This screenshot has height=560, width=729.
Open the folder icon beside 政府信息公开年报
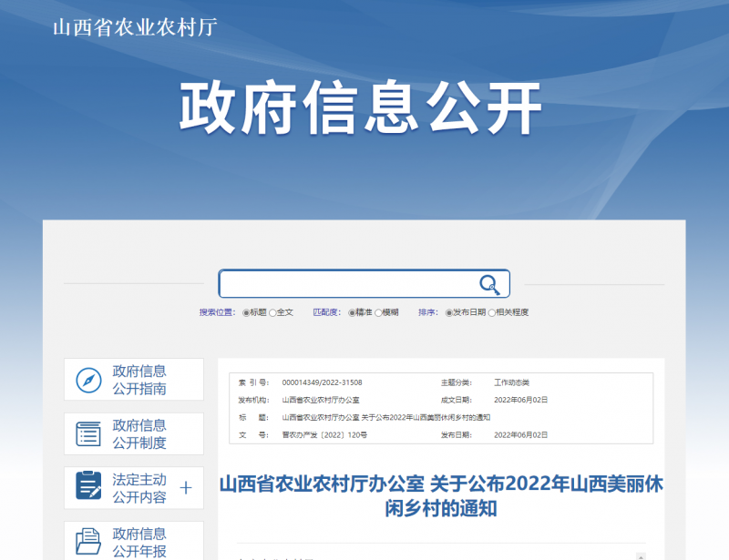pyautogui.click(x=87, y=541)
